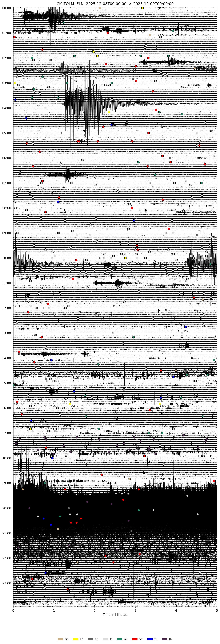The image size is (220, 644).
Task: Click the "Time in Minutes" axis label
Action: point(115,615)
